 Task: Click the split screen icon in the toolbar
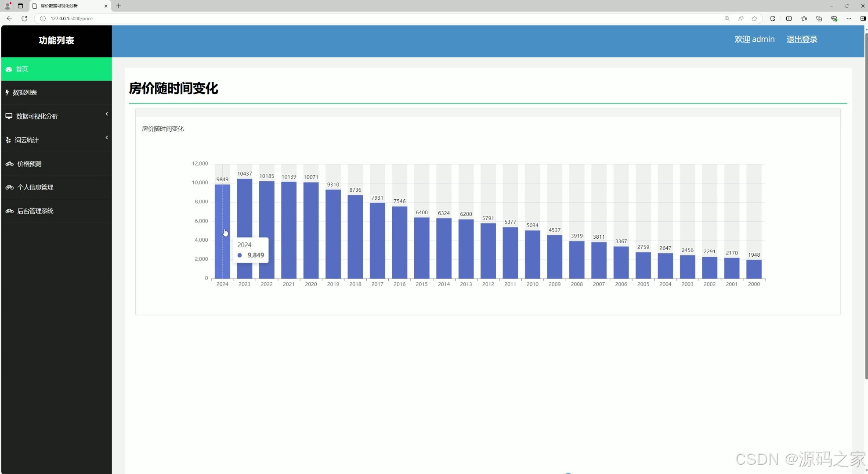pos(789,18)
